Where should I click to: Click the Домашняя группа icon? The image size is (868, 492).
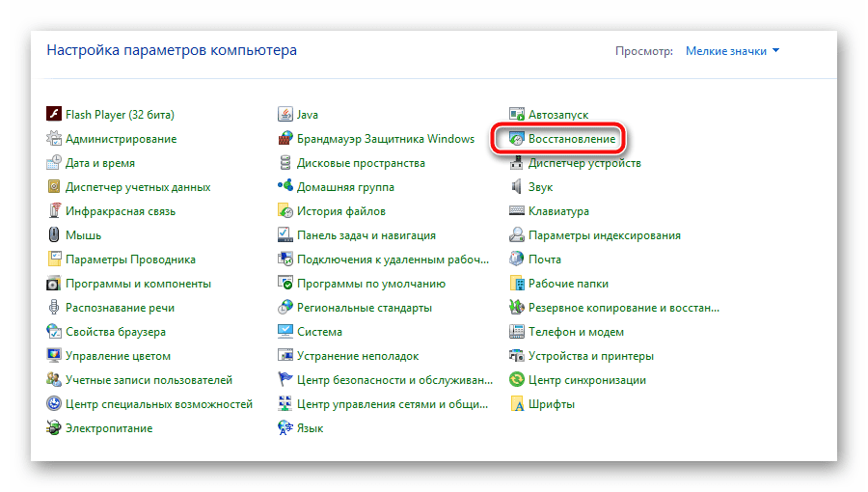pos(285,187)
